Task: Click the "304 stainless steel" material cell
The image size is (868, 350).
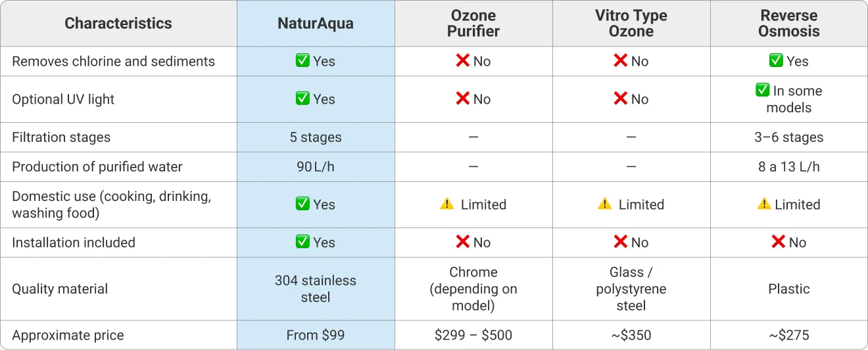Action: pyautogui.click(x=316, y=289)
